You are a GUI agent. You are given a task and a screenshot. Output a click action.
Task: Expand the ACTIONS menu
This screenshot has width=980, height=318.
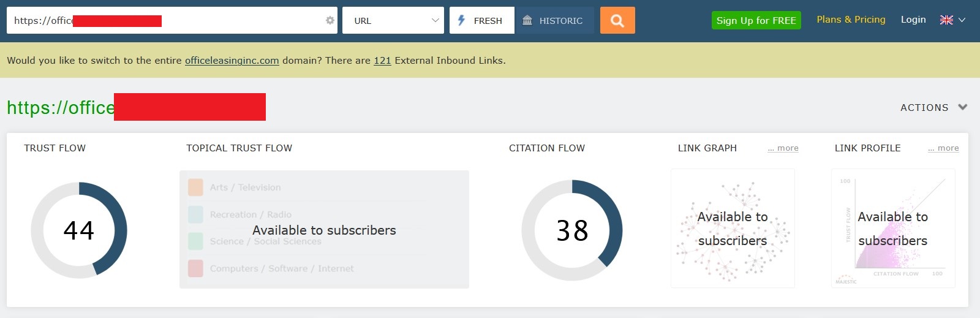click(933, 107)
